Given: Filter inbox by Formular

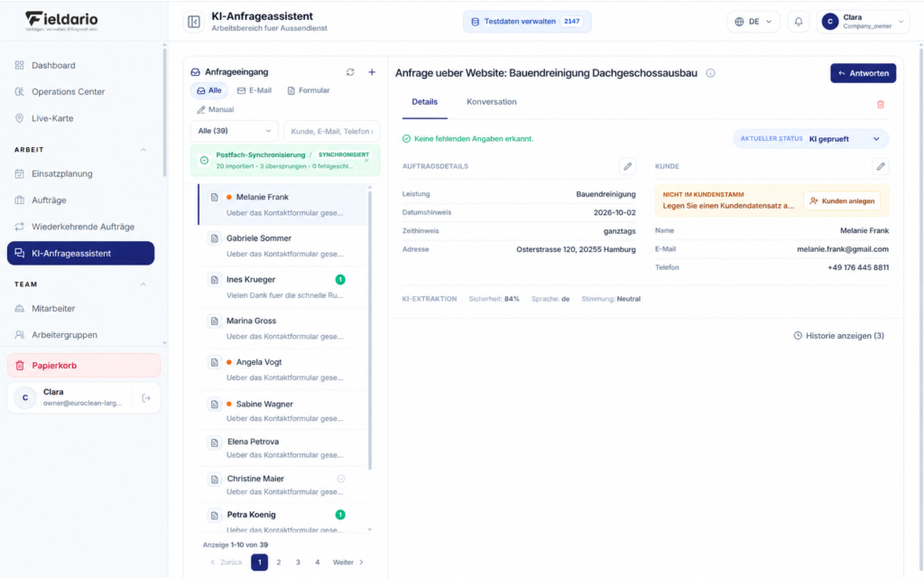Looking at the screenshot, I should pos(309,91).
